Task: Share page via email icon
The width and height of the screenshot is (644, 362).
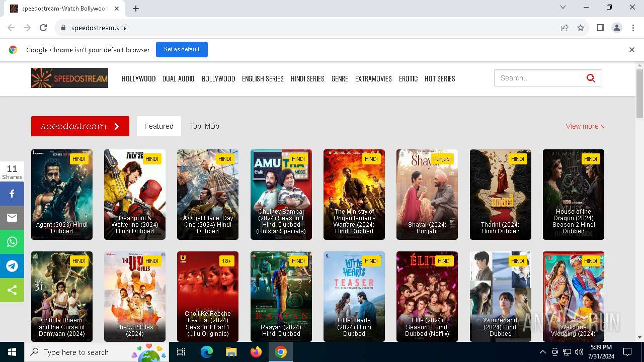Action: tap(12, 218)
